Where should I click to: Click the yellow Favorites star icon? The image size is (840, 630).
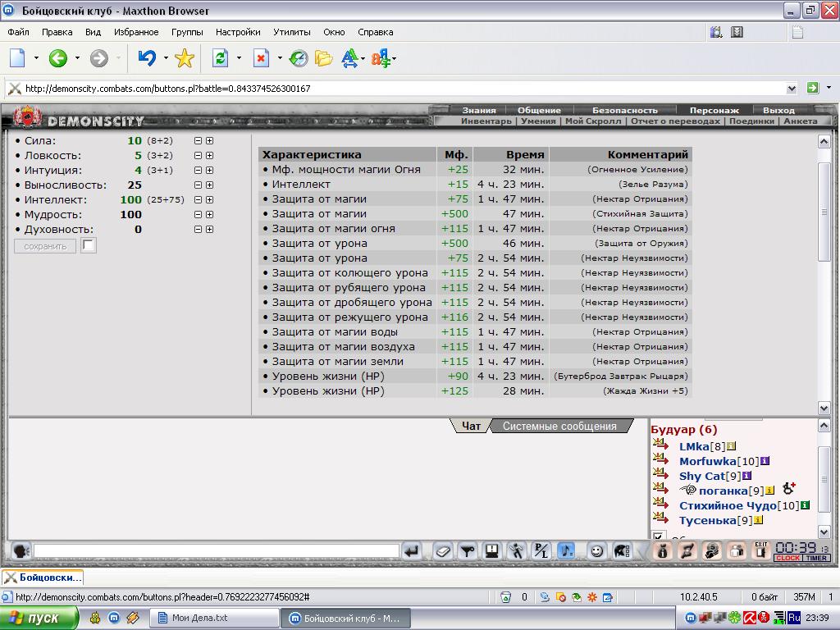[x=184, y=58]
